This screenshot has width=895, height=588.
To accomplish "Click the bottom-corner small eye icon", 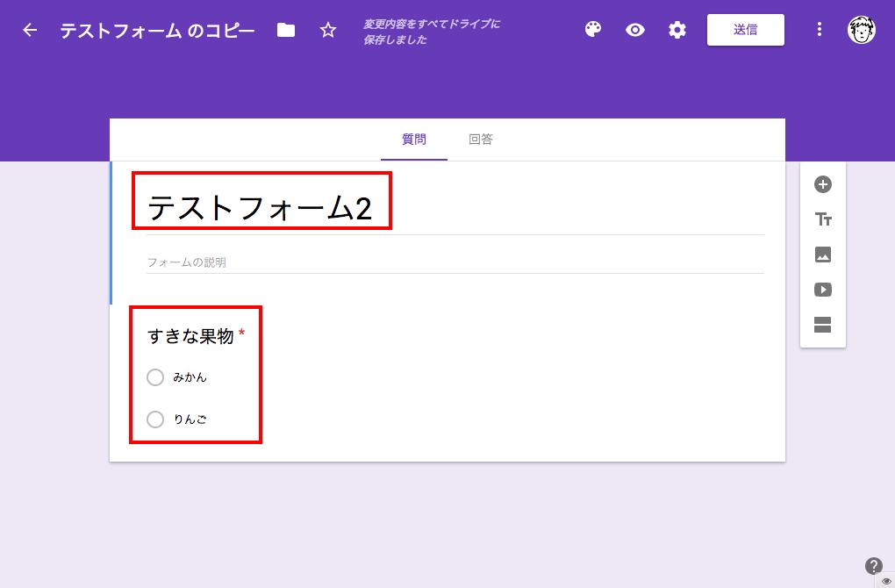I will pyautogui.click(x=887, y=581).
